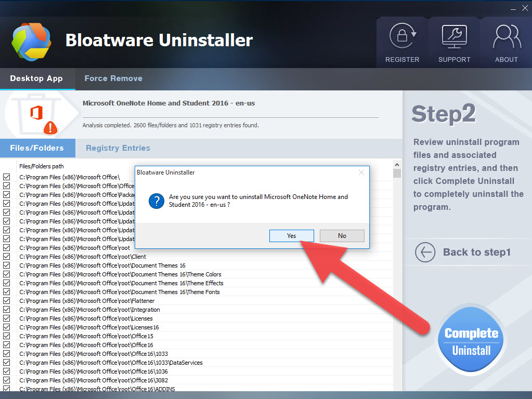This screenshot has width=532, height=399.
Task: Switch to the Force Remove tab
Action: click(113, 78)
